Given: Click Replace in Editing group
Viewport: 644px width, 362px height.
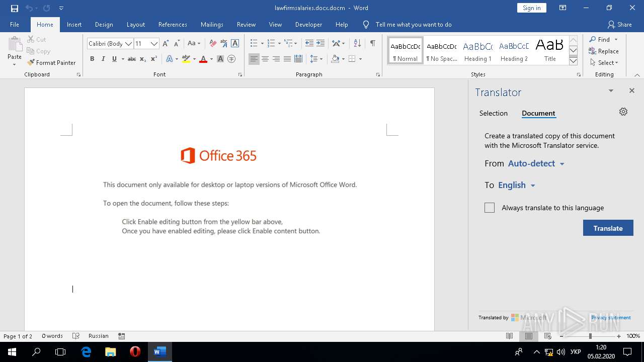Looking at the screenshot, I should [603, 51].
